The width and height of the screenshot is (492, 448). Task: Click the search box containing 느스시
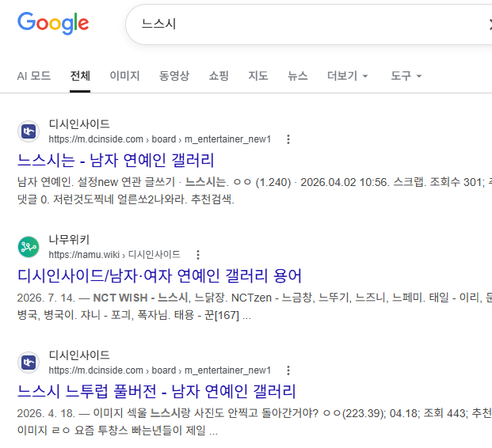click(x=309, y=25)
